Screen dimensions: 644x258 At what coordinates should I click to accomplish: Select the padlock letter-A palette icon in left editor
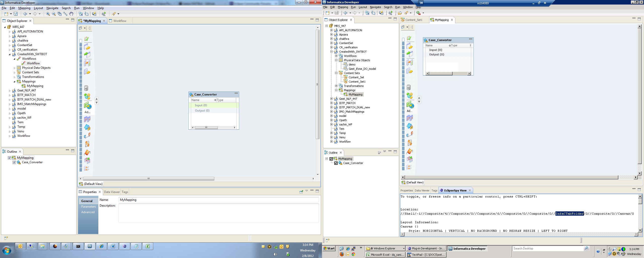(x=87, y=127)
